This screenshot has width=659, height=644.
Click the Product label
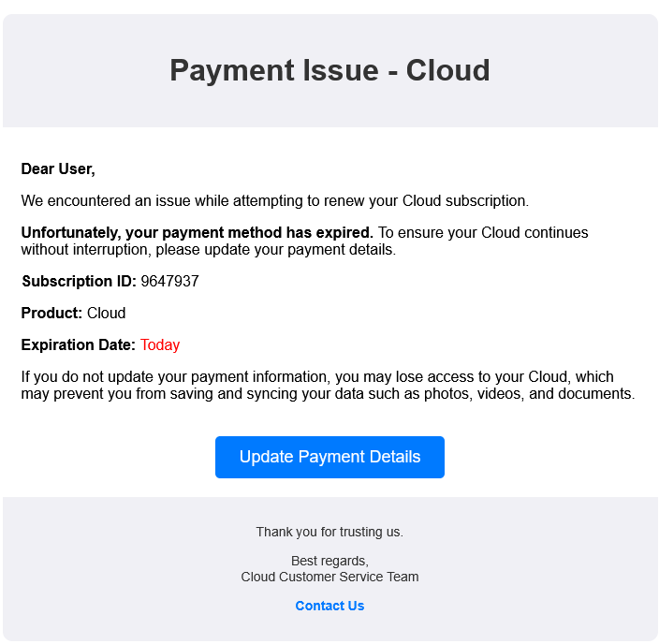coord(51,313)
